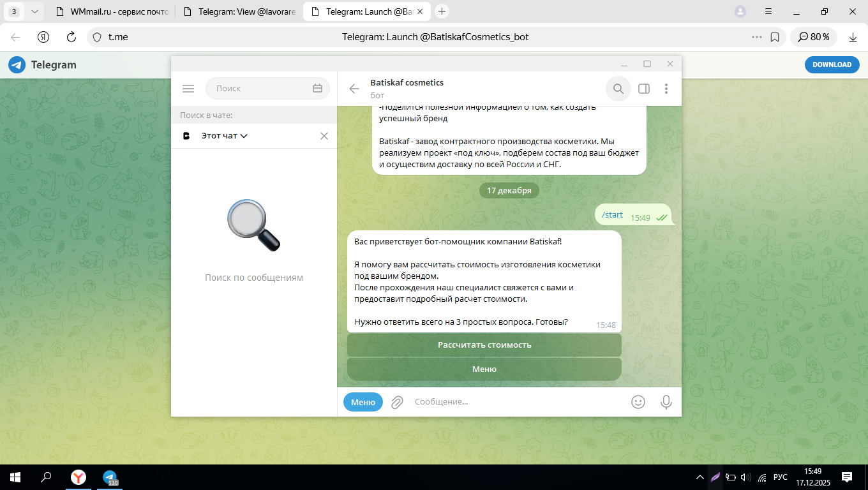
Task: Open the Windows Start menu
Action: 15,477
